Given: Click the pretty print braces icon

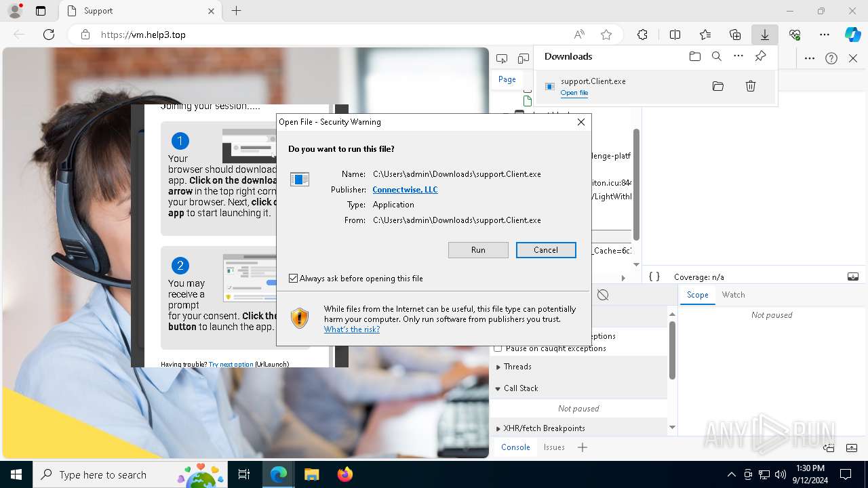Looking at the screenshot, I should (654, 277).
